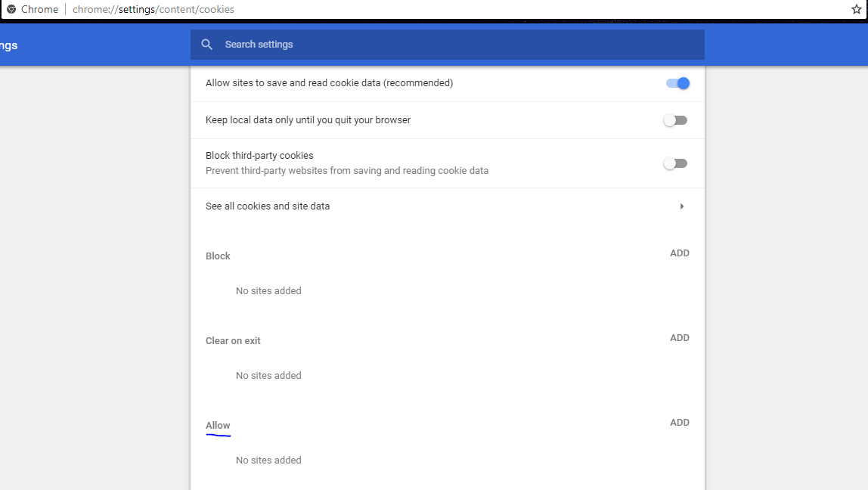
Task: Click the Chrome site info icon in address bar
Action: 11,10
